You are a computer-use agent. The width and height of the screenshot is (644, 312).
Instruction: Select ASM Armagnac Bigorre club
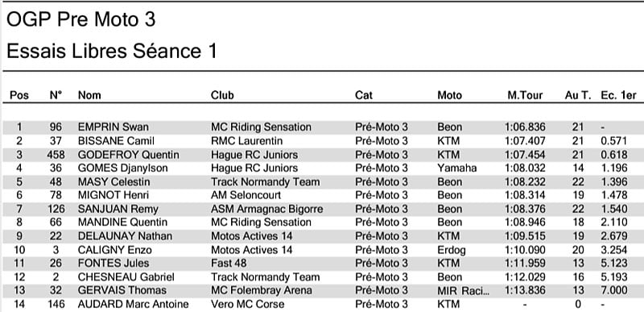pyautogui.click(x=267, y=209)
